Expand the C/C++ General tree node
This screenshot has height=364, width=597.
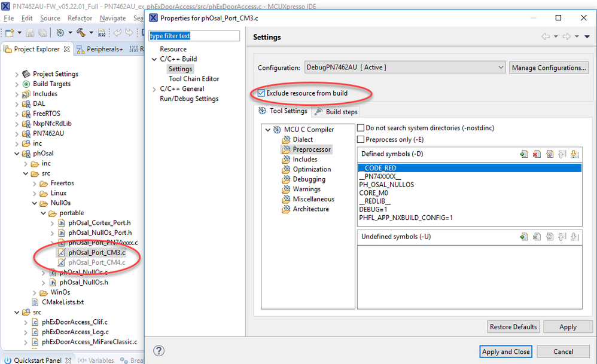click(154, 89)
